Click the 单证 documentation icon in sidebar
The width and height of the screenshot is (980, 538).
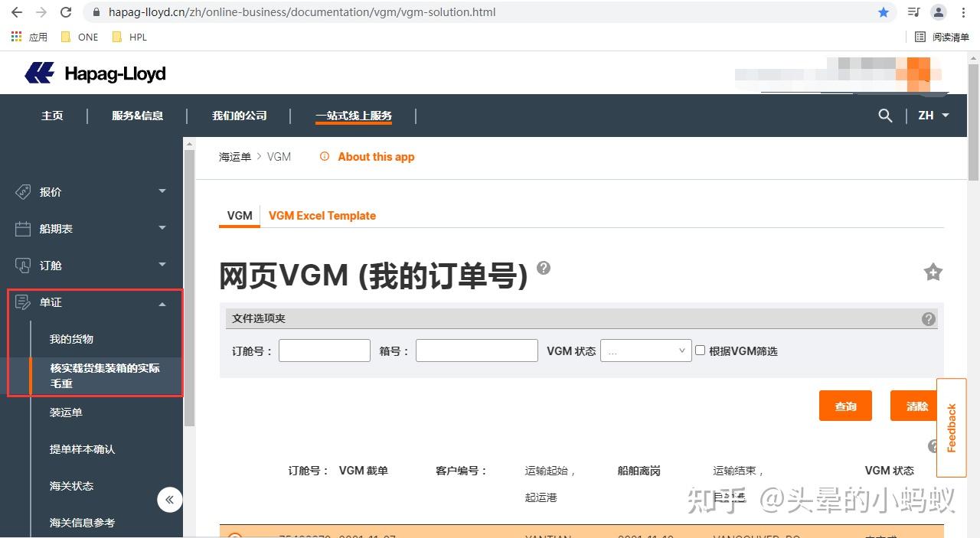click(24, 302)
